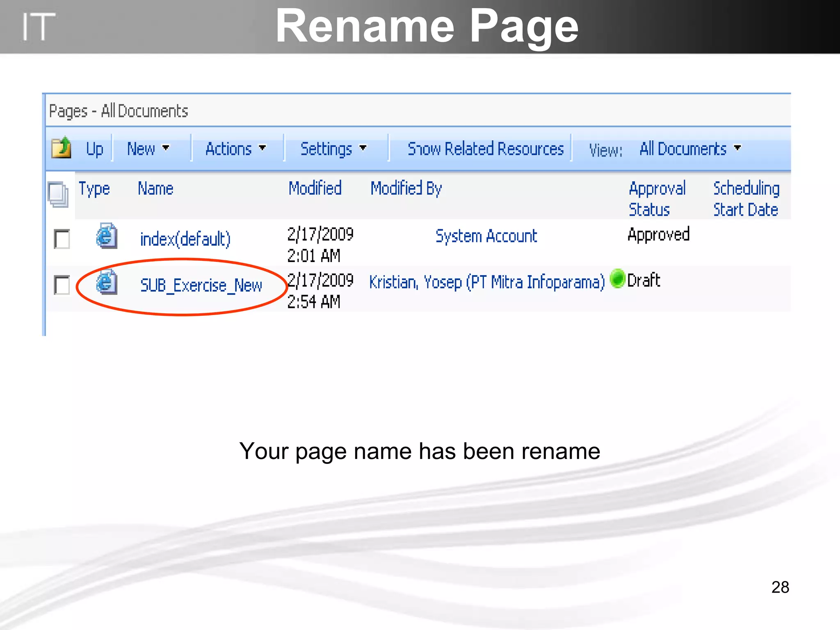
Task: Click the Approved status text
Action: pyautogui.click(x=659, y=235)
